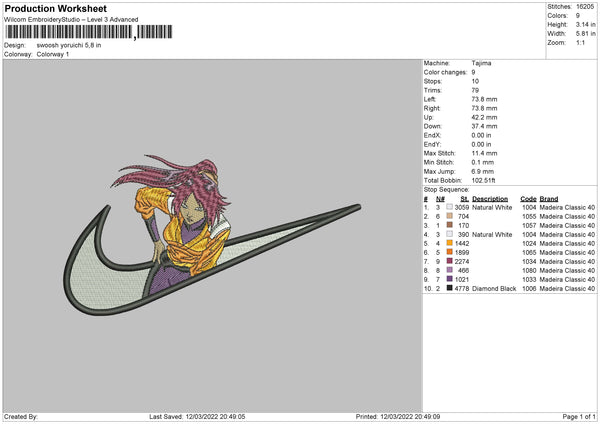This screenshot has width=600, height=424.
Task: Click the Zoom value '1:1'
Action: point(580,42)
